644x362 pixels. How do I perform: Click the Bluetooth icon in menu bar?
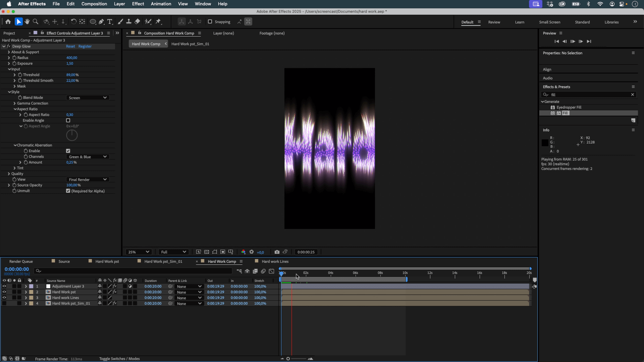pyautogui.click(x=588, y=4)
